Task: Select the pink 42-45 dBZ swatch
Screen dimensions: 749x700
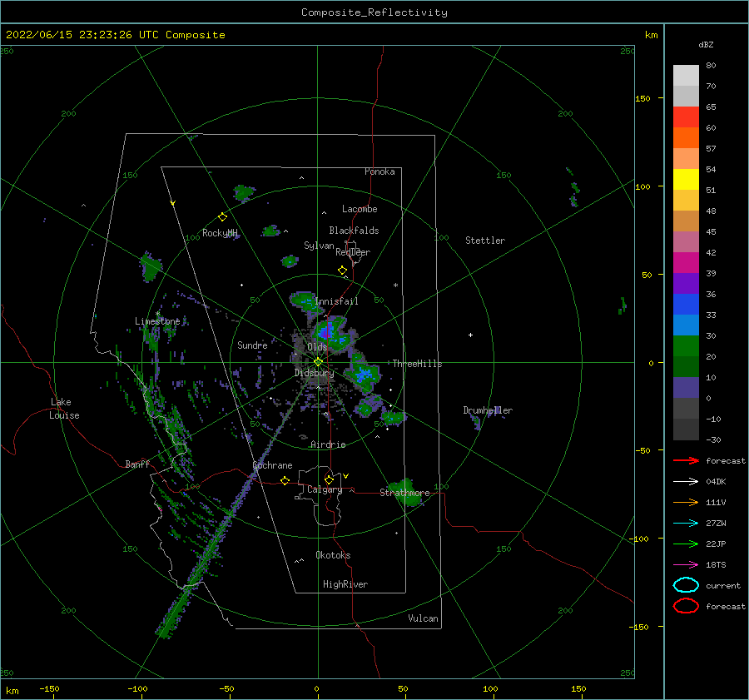Action: tap(686, 241)
